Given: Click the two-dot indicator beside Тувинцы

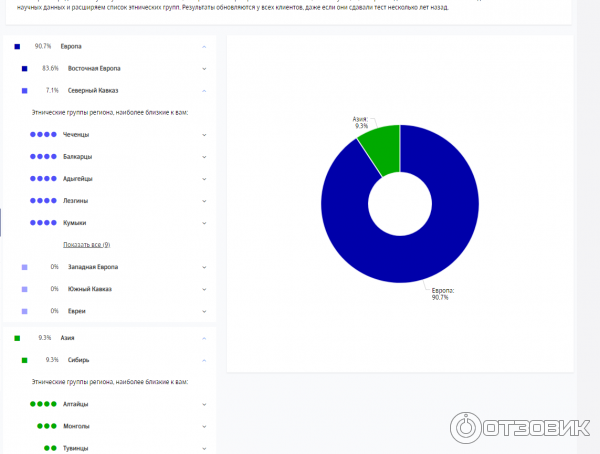Looking at the screenshot, I should [50, 448].
